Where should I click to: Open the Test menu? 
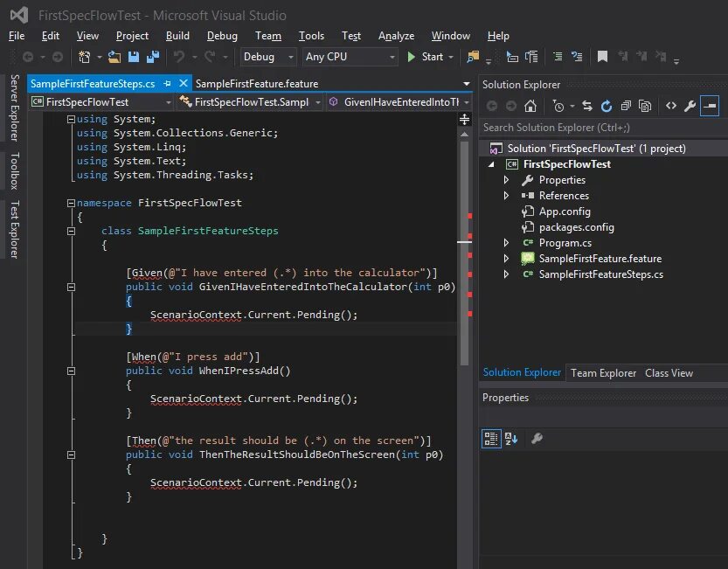[351, 36]
